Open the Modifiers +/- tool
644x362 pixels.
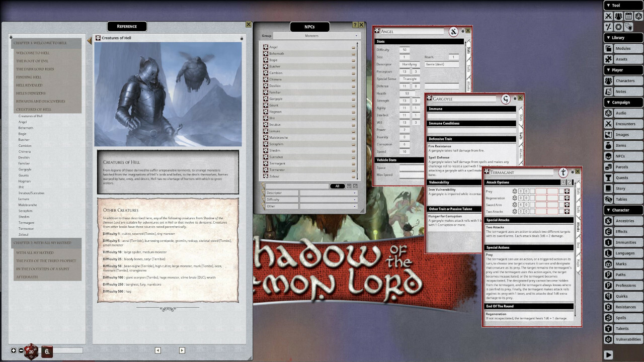[608, 26]
